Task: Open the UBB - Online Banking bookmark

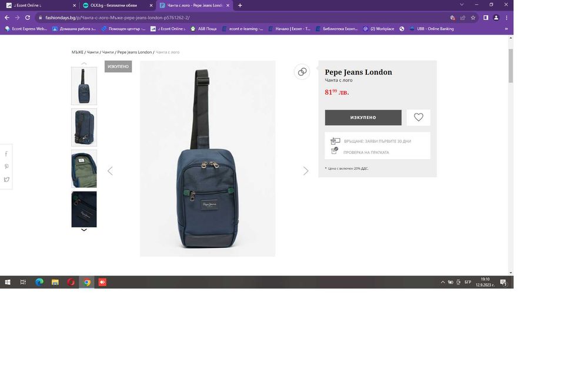Action: click(431, 29)
